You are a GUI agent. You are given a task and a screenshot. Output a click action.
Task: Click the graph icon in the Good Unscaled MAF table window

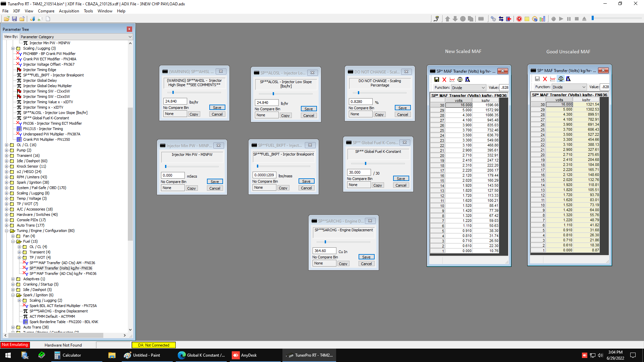click(553, 79)
